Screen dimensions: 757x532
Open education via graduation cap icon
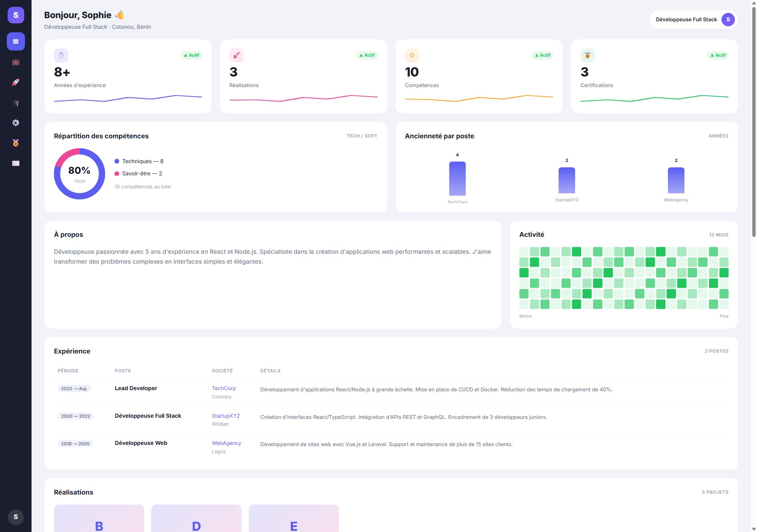tap(16, 102)
